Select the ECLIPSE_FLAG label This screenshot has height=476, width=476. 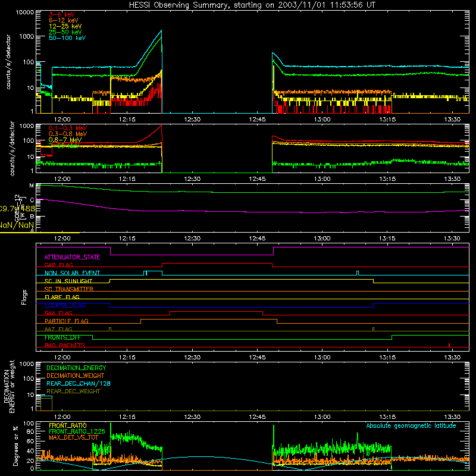[x=65, y=305]
